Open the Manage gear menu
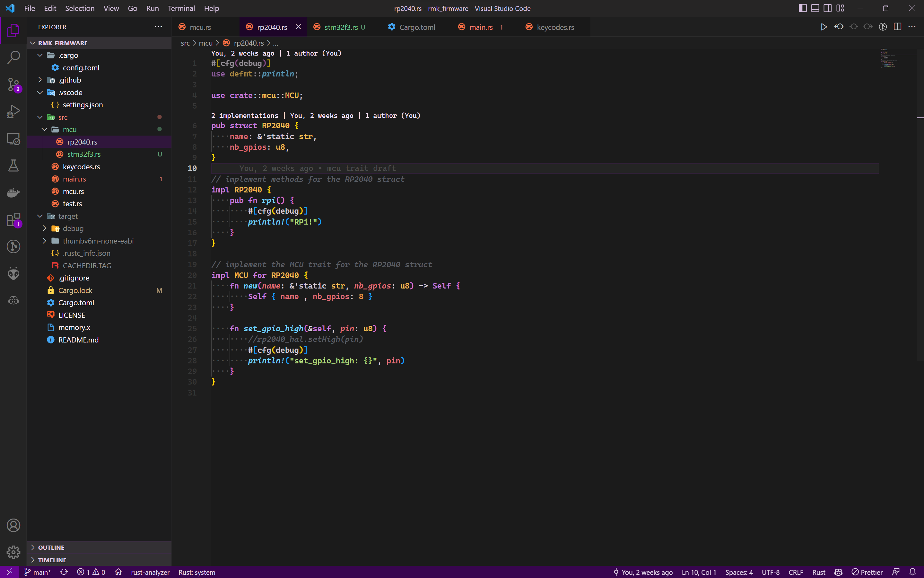 pyautogui.click(x=13, y=552)
